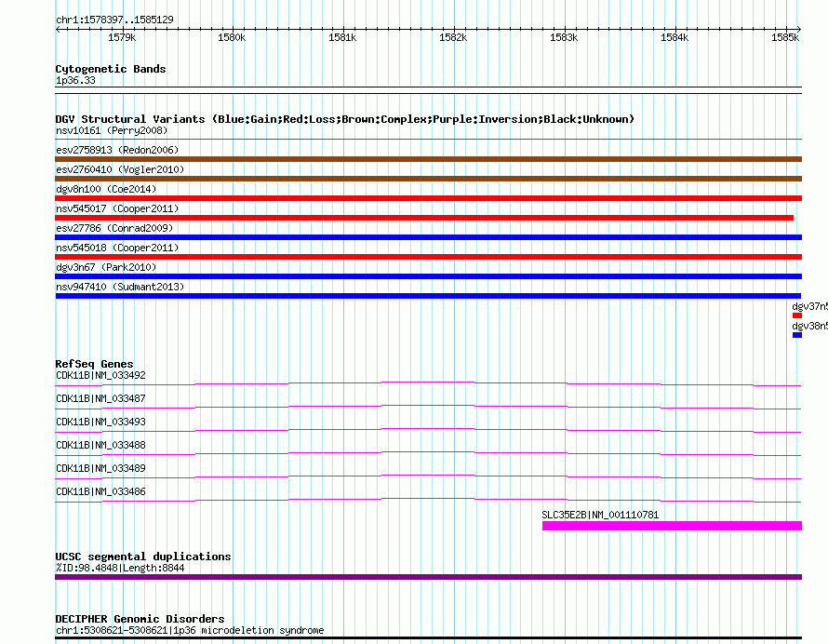The width and height of the screenshot is (828, 644).
Task: Select transcript CDK11B|NM_033493
Action: 100,423
